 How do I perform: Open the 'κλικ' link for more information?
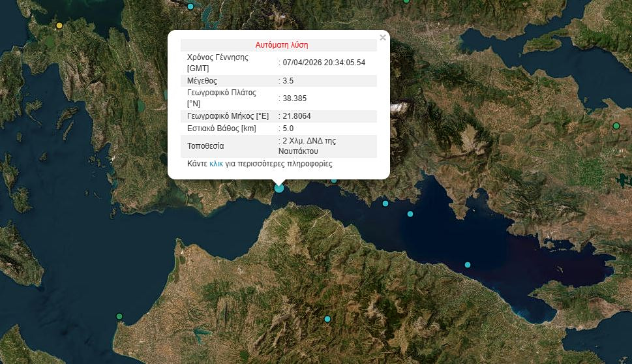pyautogui.click(x=217, y=164)
